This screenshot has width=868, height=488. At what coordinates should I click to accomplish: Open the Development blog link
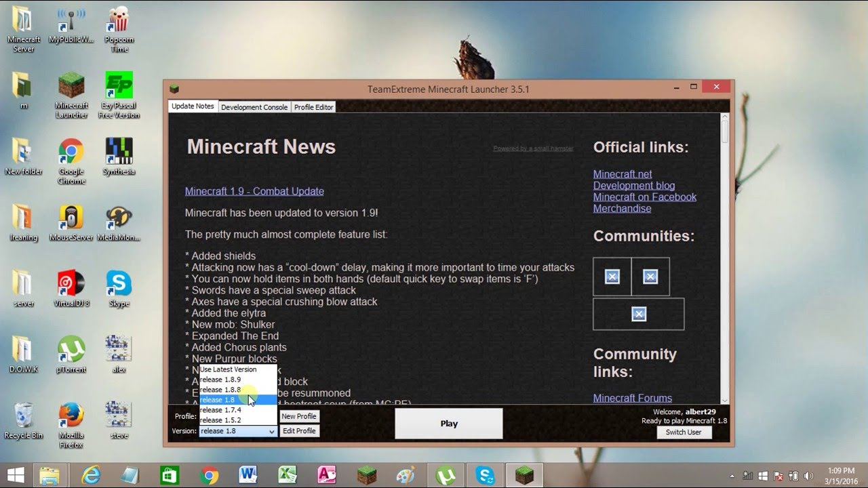634,186
